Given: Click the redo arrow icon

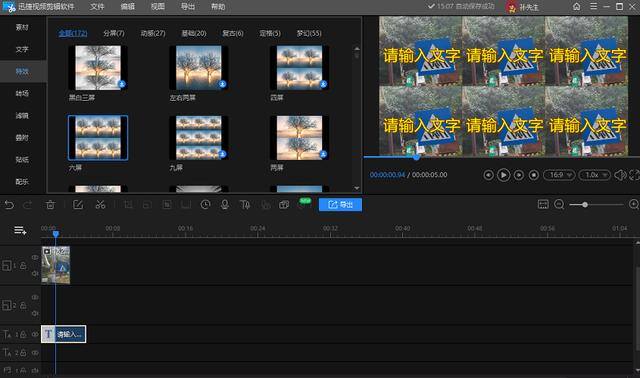Looking at the screenshot, I should 28,205.
